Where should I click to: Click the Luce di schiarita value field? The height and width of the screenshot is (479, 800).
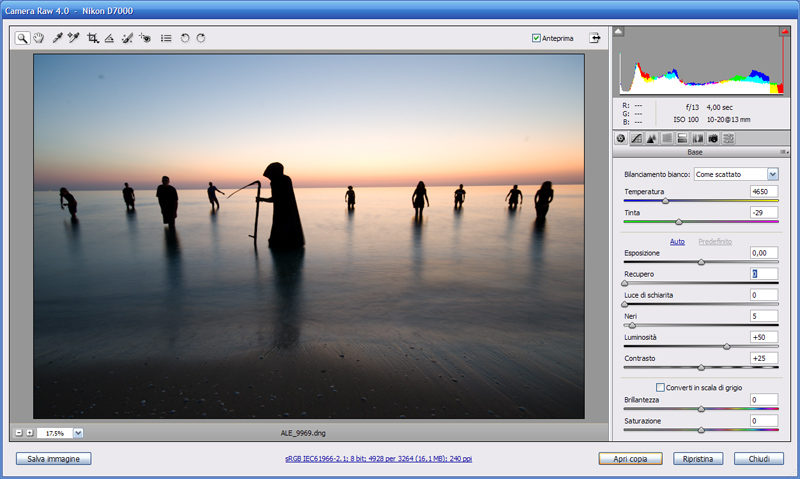[764, 295]
